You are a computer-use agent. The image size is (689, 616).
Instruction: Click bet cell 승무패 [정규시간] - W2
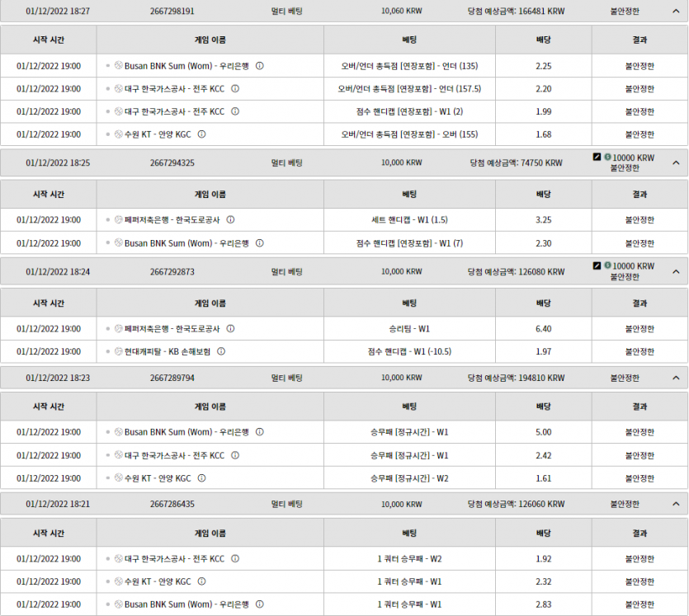coord(409,478)
